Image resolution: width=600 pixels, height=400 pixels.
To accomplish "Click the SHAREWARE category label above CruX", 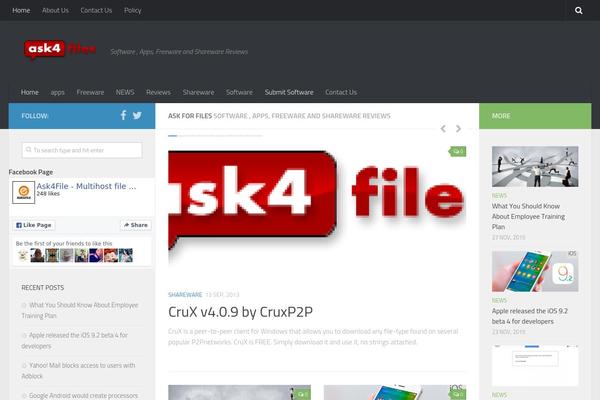I will pyautogui.click(x=185, y=295).
